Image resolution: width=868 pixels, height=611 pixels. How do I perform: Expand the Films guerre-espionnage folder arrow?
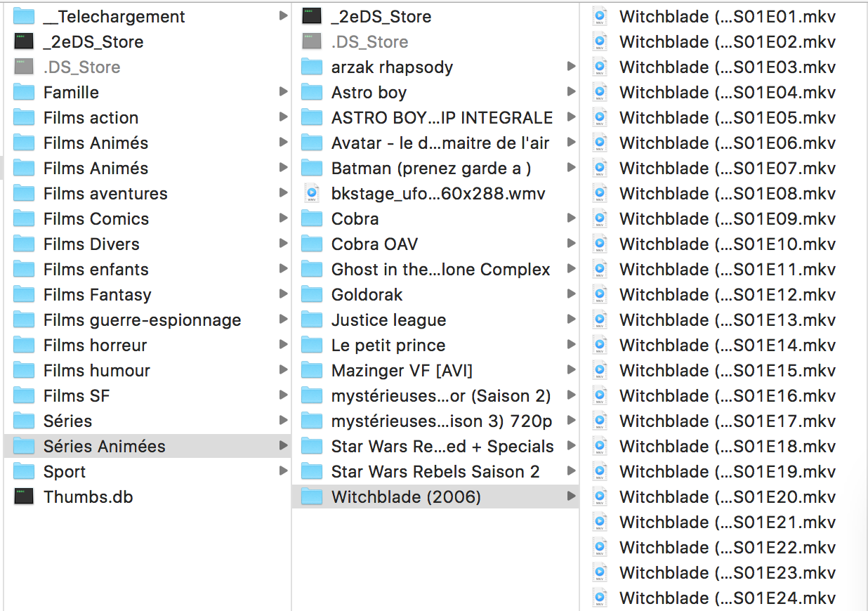pos(283,319)
